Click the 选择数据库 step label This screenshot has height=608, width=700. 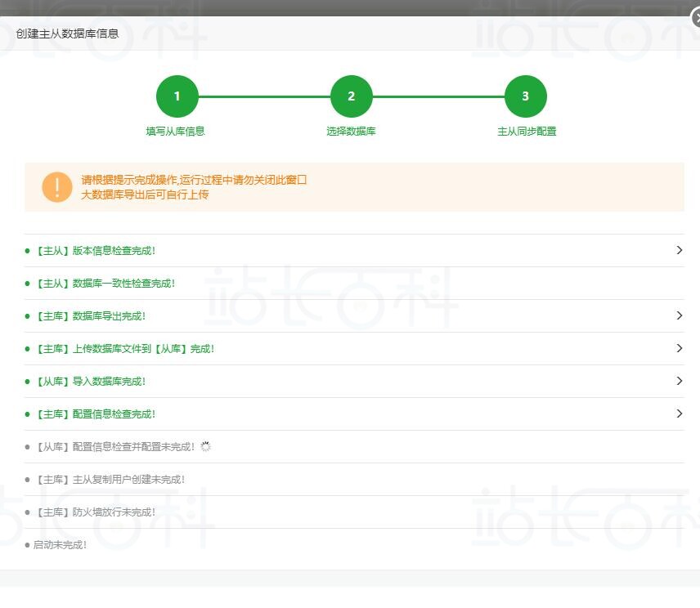click(x=351, y=132)
